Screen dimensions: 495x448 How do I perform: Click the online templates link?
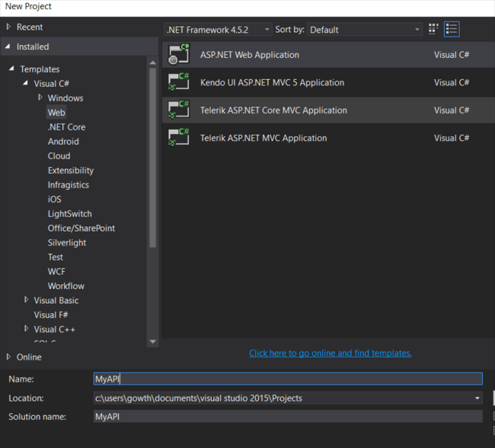[x=331, y=354]
